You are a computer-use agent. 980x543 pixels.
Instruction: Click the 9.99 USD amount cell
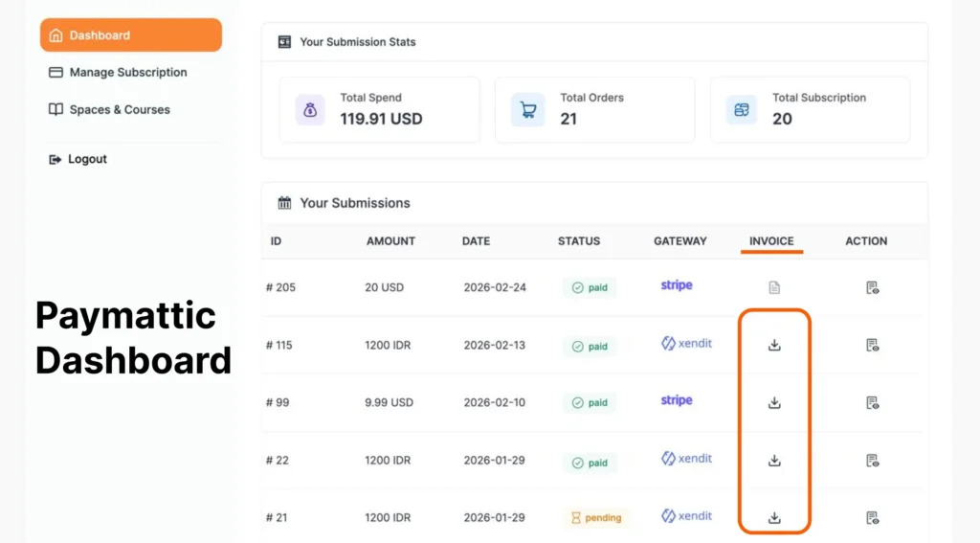(x=389, y=403)
